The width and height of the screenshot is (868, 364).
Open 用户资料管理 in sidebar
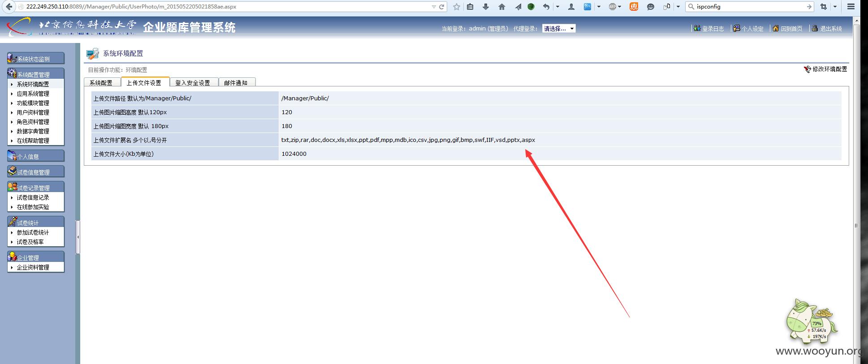pyautogui.click(x=33, y=112)
